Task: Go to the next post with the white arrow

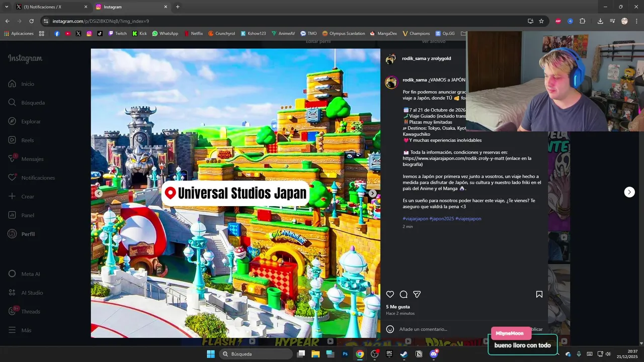Action: click(x=629, y=192)
